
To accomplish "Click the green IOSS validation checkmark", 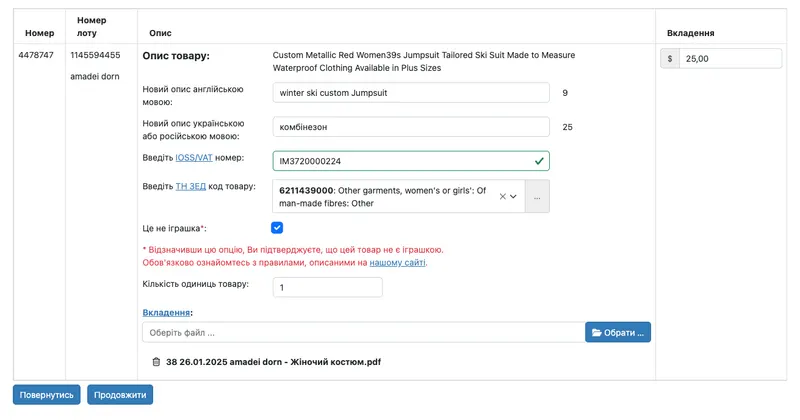I will point(539,161).
